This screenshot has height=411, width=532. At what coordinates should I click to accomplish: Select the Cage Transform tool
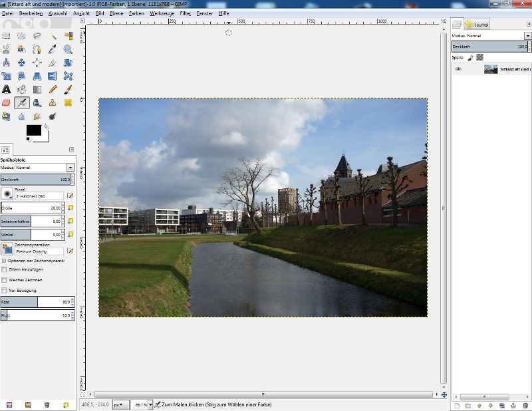pyautogui.click(x=68, y=76)
